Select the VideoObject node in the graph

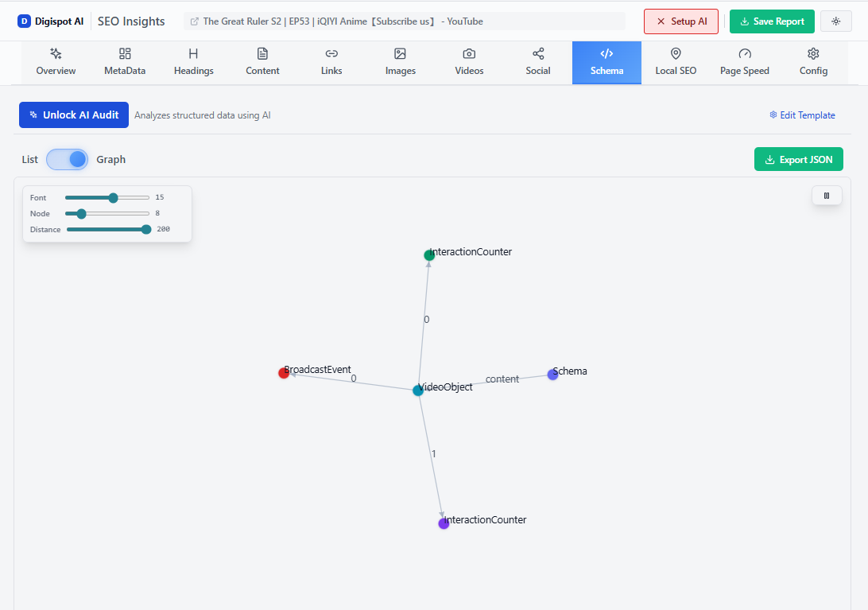418,390
